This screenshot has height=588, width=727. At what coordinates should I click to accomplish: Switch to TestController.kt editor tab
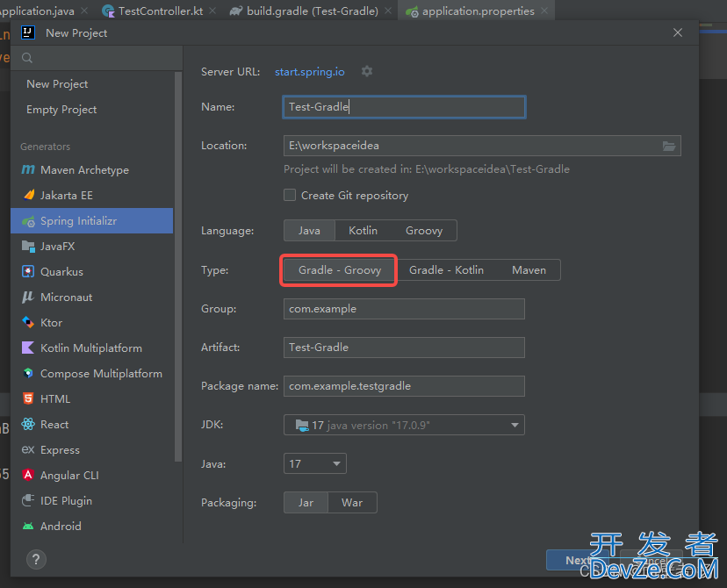(x=161, y=11)
